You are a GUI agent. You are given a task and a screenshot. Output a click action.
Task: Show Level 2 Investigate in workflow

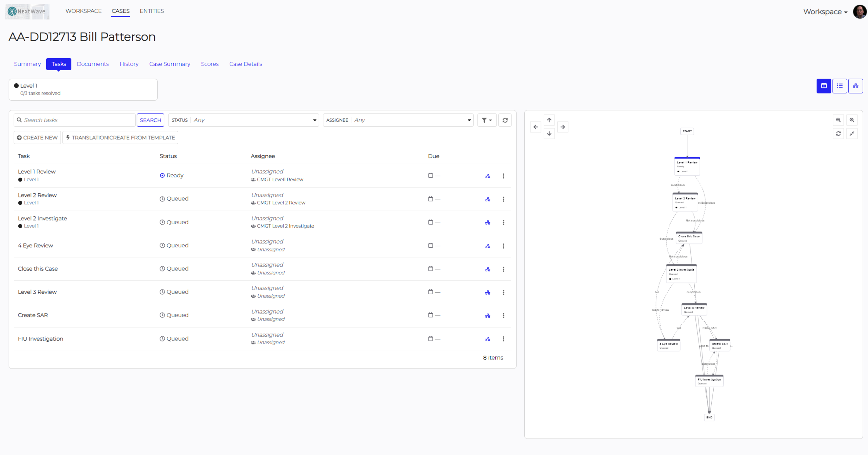487,223
